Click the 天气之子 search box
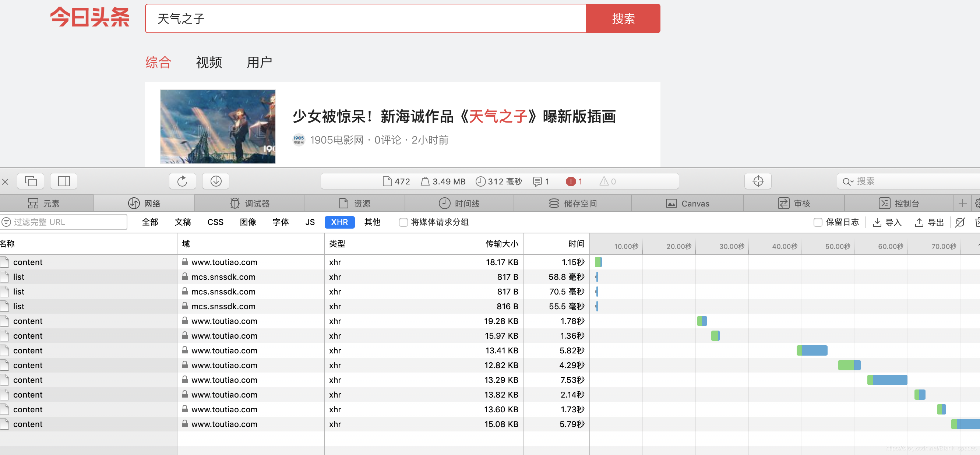Viewport: 980px width, 455px height. tap(366, 19)
